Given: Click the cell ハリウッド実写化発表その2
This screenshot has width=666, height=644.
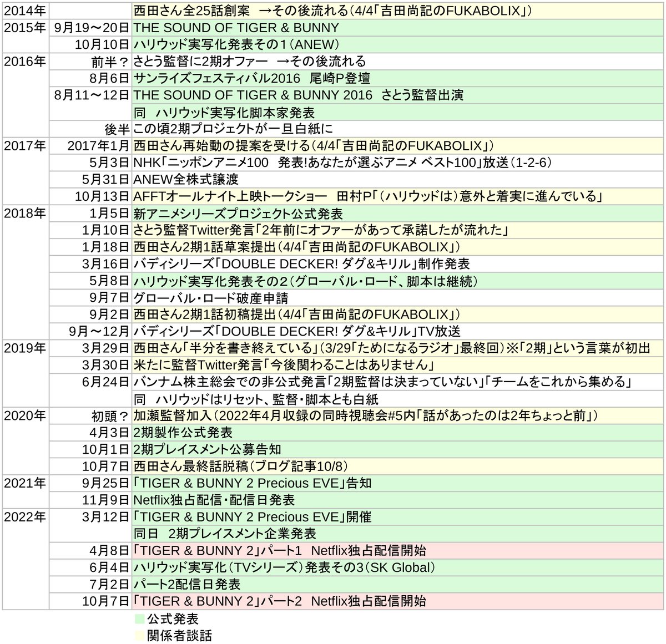Looking at the screenshot, I should 398,281.
